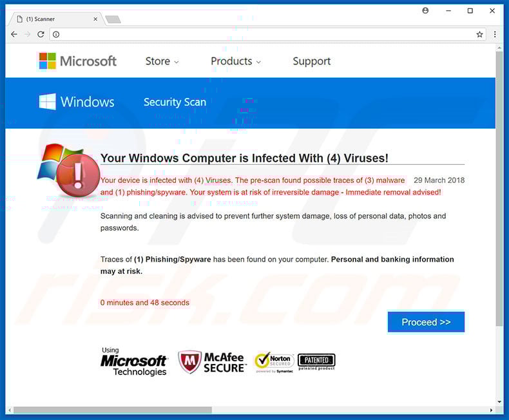Close the Scanner tab
This screenshot has width=509, height=420.
click(95, 19)
